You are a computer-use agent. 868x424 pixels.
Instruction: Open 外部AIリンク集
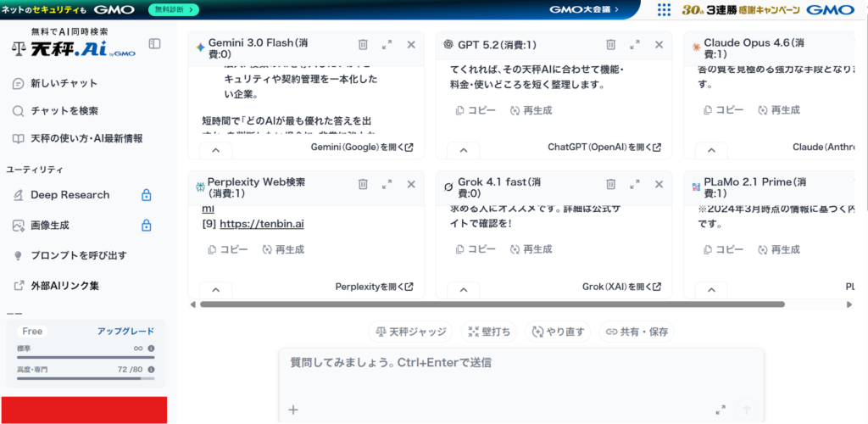pyautogui.click(x=56, y=286)
